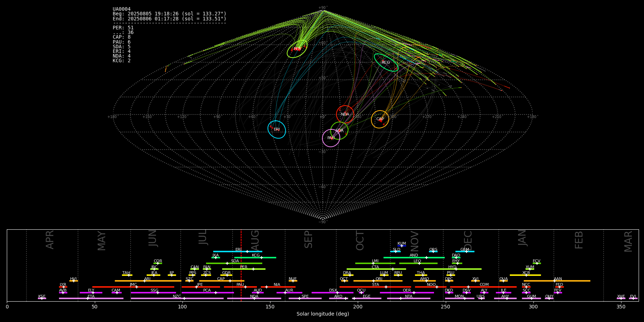The height and width of the screenshot is (322, 644).
Task: Click the QUA bar in the timeline
Action: click(x=503, y=281)
